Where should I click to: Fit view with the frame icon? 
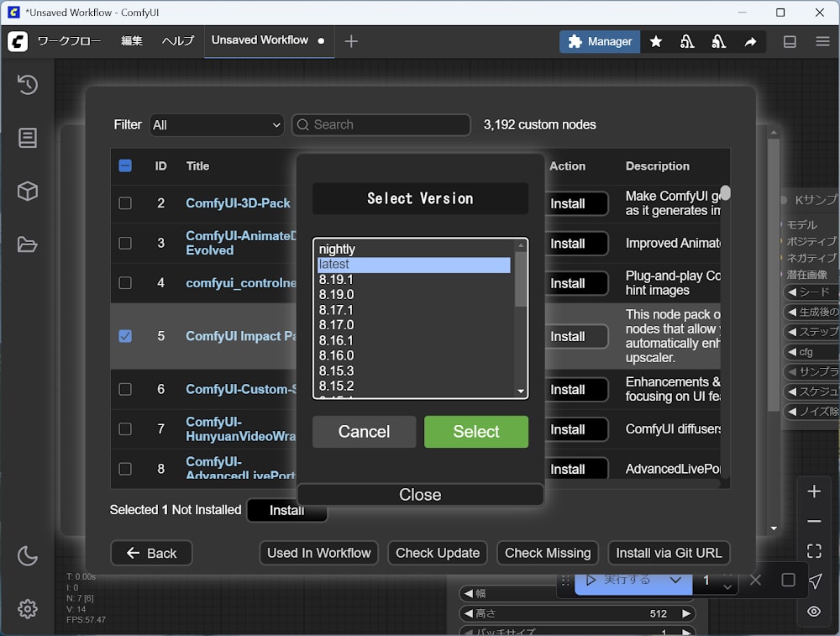point(814,551)
